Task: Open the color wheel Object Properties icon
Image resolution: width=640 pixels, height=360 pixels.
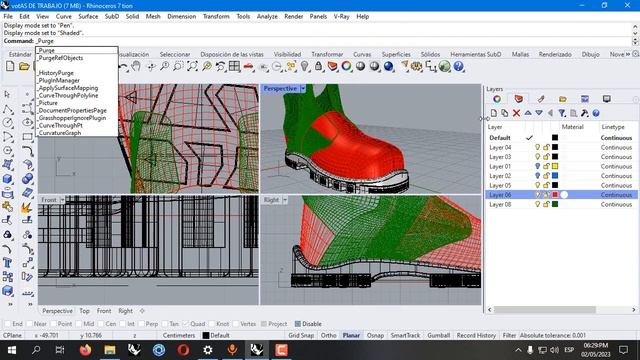Action: pyautogui.click(x=346, y=66)
